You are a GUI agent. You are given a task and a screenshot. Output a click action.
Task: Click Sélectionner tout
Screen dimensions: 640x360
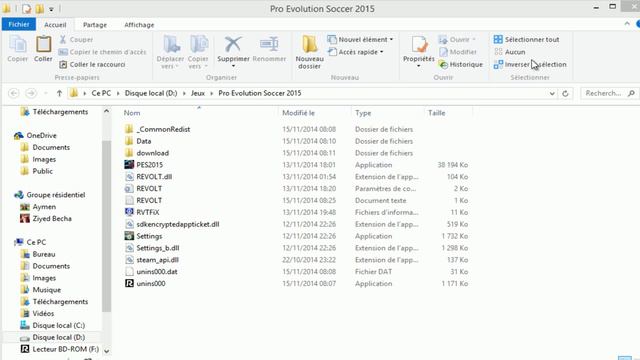coord(527,40)
